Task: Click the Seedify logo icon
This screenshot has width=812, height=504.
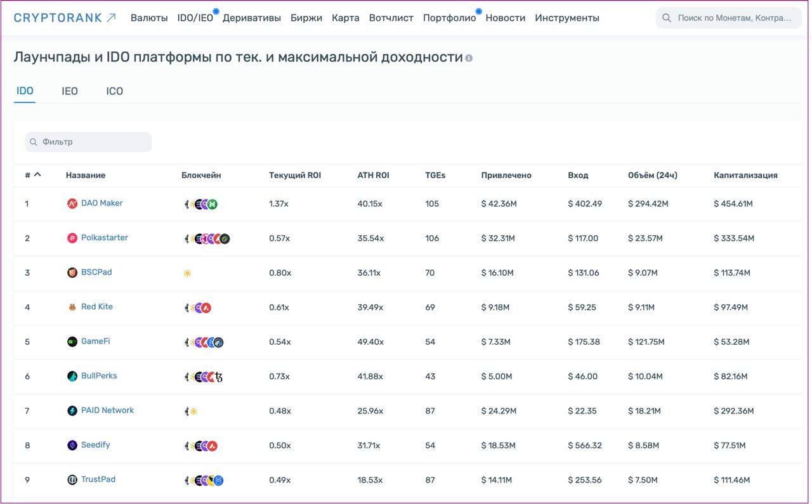Action: click(72, 446)
